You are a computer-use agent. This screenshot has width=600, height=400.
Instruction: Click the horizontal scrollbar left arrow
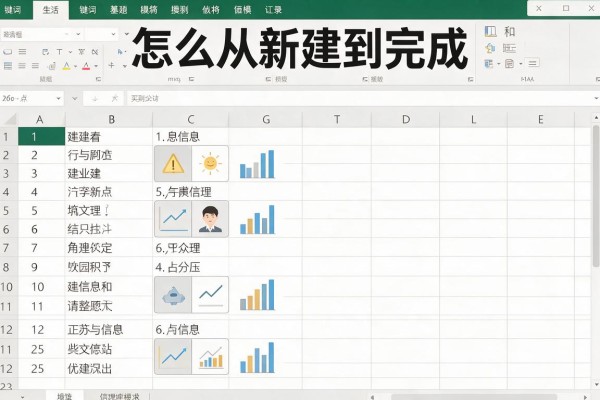pyautogui.click(x=372, y=397)
